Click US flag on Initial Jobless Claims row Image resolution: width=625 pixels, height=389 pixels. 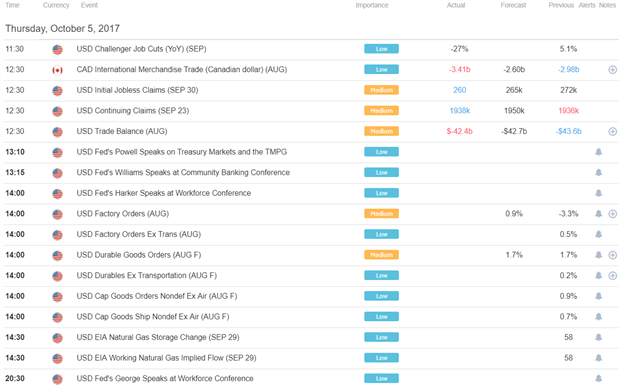point(57,91)
